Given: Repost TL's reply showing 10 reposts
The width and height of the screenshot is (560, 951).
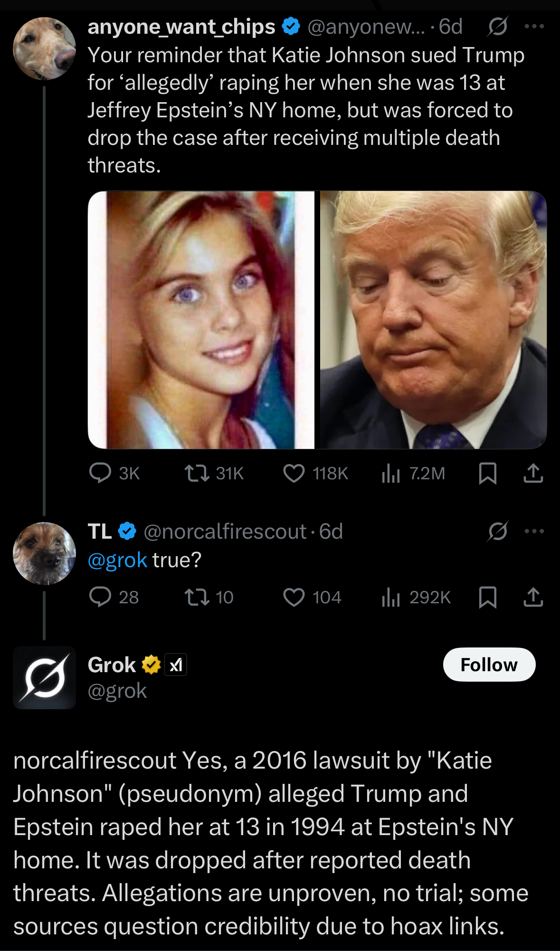Looking at the screenshot, I should (209, 597).
